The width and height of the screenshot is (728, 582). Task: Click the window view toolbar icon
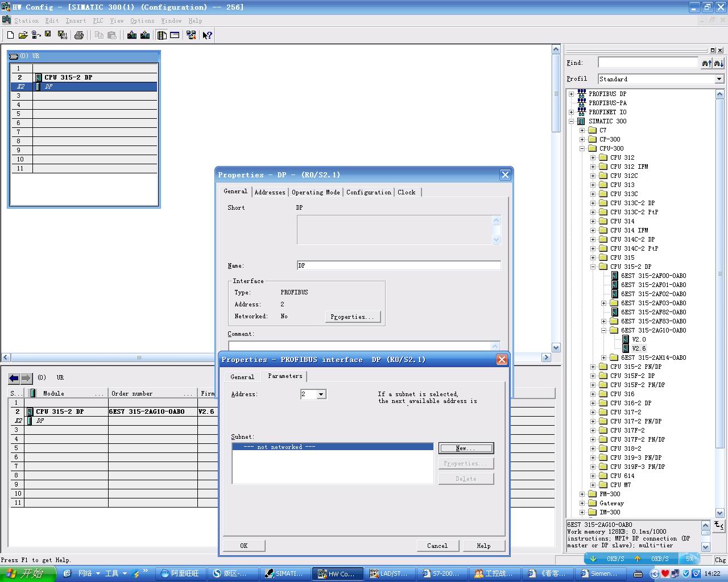pyautogui.click(x=175, y=35)
